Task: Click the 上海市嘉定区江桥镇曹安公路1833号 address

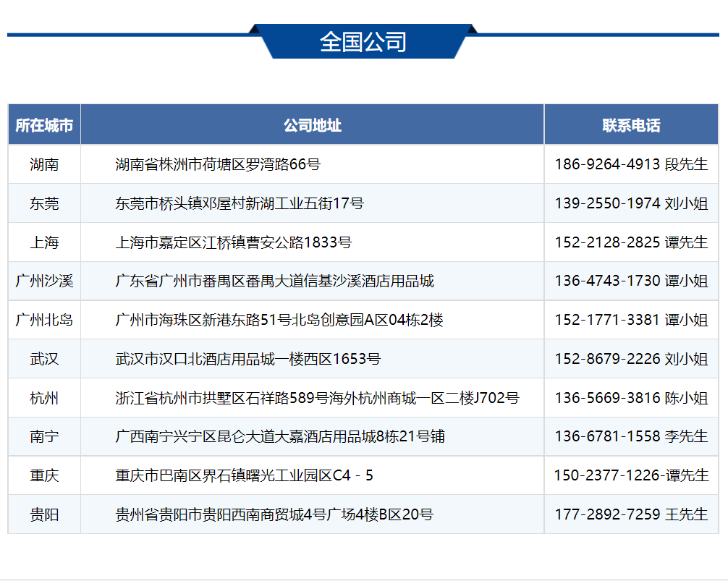Action: tap(234, 242)
